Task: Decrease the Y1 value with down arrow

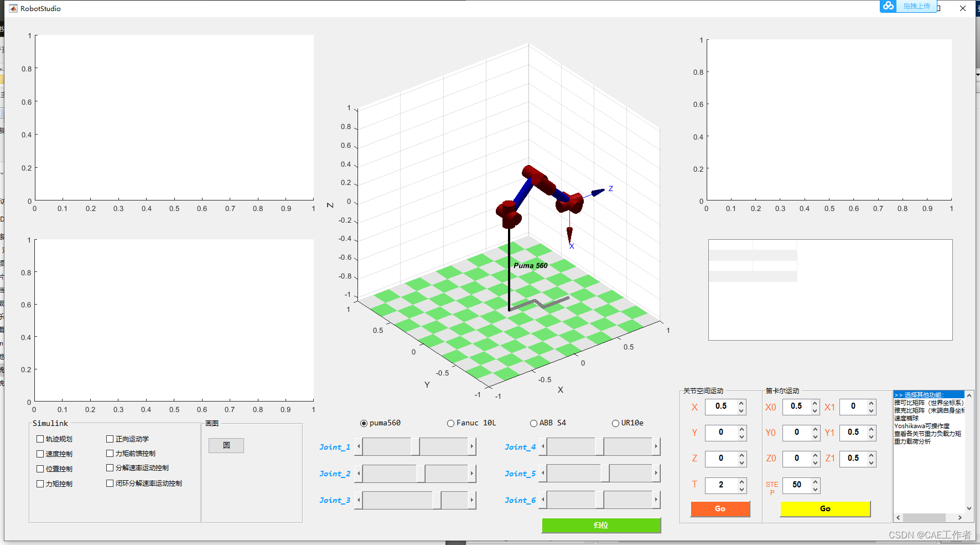Action: tap(872, 437)
